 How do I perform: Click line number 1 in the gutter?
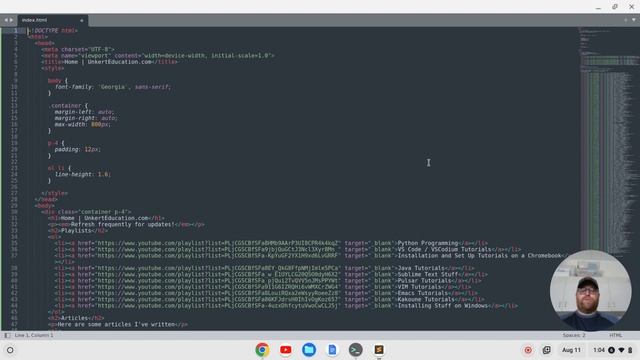16,31
